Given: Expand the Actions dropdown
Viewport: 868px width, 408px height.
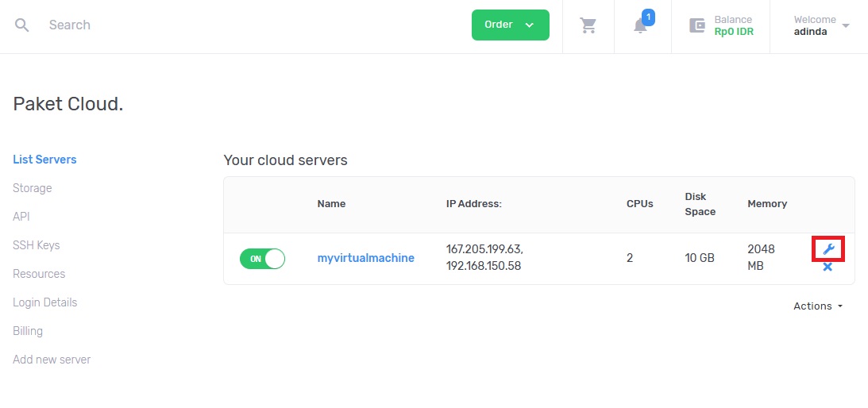Looking at the screenshot, I should coord(818,306).
